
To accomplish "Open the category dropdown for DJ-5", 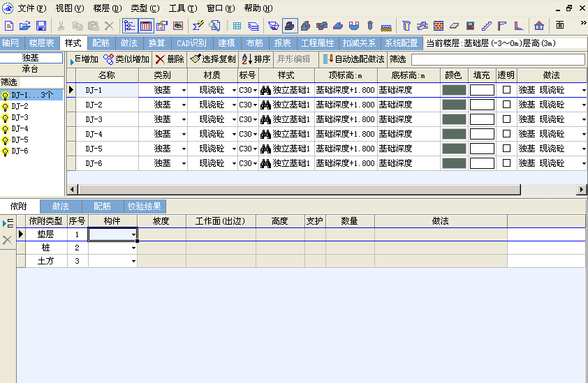I will pyautogui.click(x=184, y=149).
